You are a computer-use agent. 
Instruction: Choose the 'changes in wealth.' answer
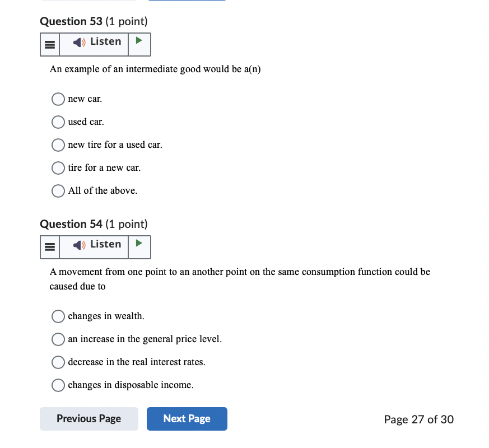(58, 316)
